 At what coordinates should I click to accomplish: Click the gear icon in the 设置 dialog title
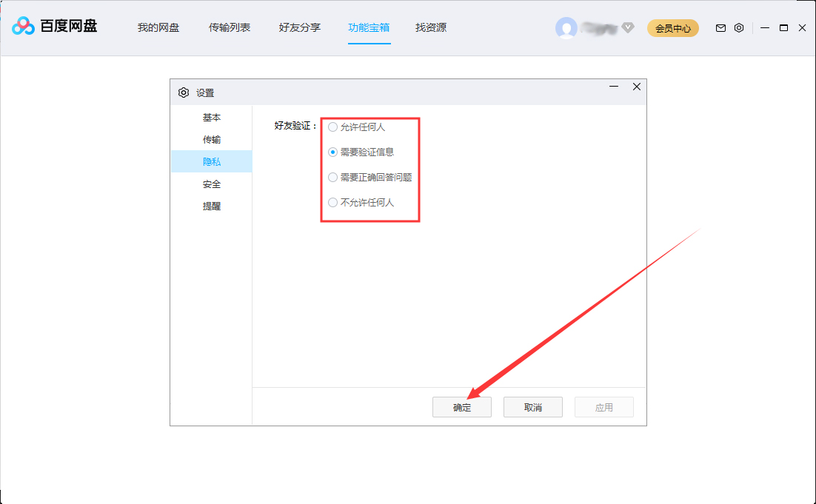tap(184, 92)
